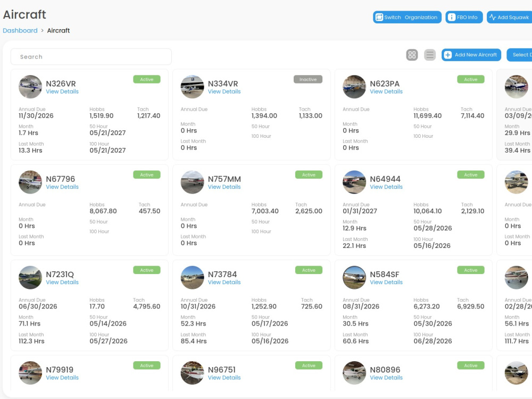Go to Dashboard breadcrumb link
The height and width of the screenshot is (399, 532).
coord(20,30)
